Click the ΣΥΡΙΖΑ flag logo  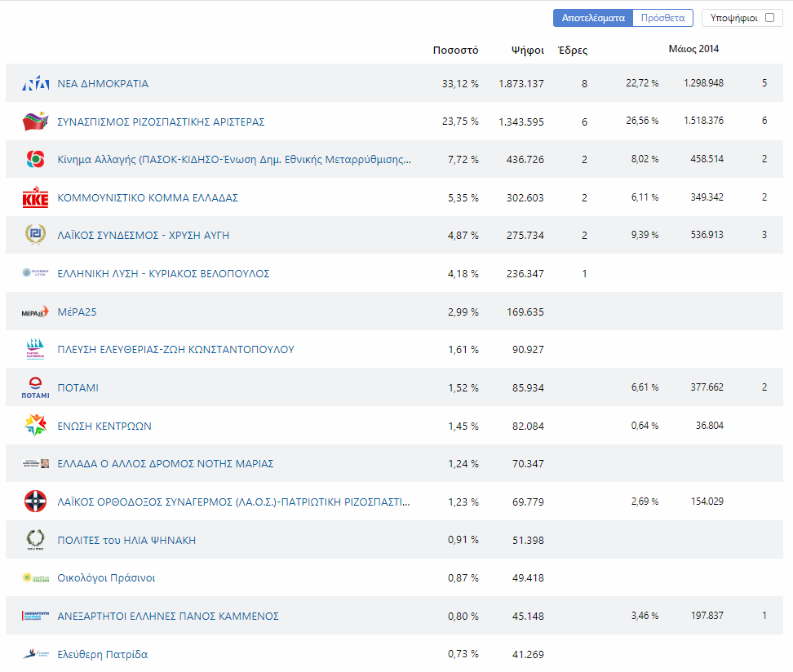point(35,122)
